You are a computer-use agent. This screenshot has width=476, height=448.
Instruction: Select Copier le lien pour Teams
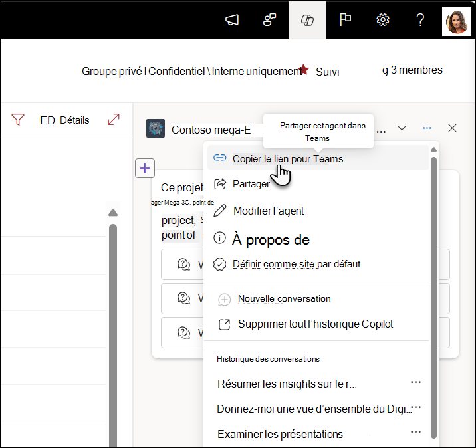pyautogui.click(x=318, y=158)
